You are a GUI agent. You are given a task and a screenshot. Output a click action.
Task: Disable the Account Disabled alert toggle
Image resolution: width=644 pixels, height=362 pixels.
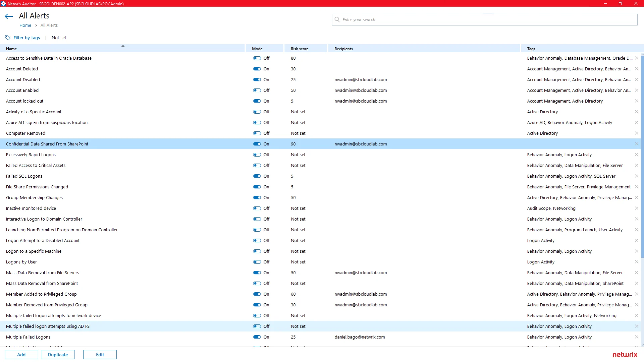coord(257,79)
